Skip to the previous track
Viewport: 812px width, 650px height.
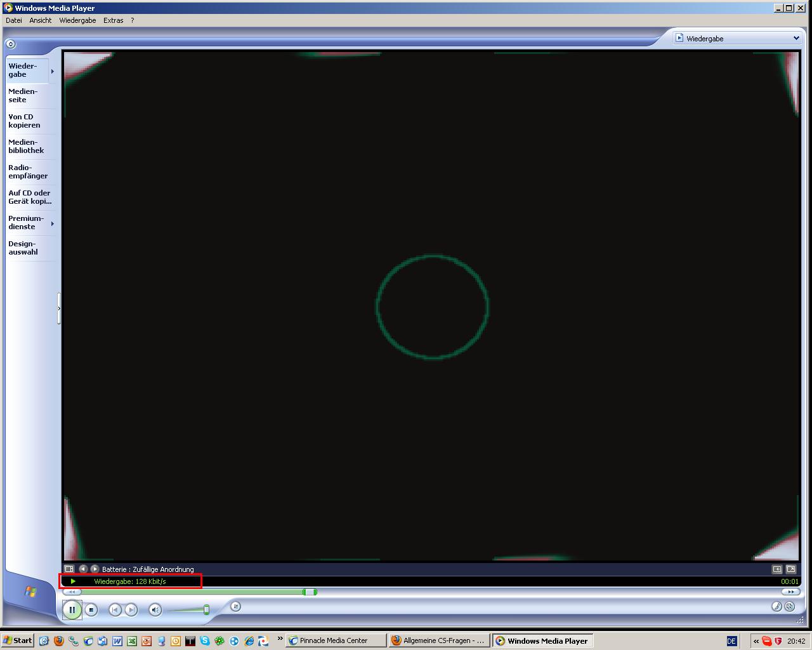pos(115,610)
